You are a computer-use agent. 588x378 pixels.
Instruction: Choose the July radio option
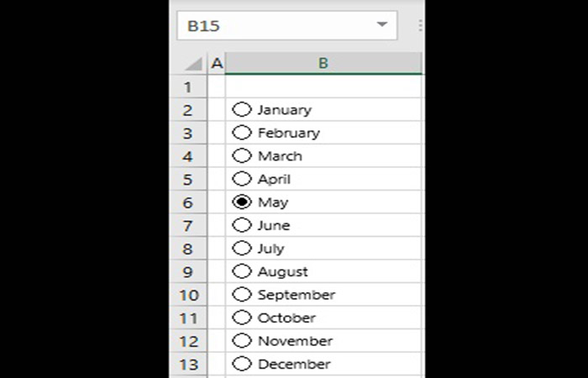(242, 249)
